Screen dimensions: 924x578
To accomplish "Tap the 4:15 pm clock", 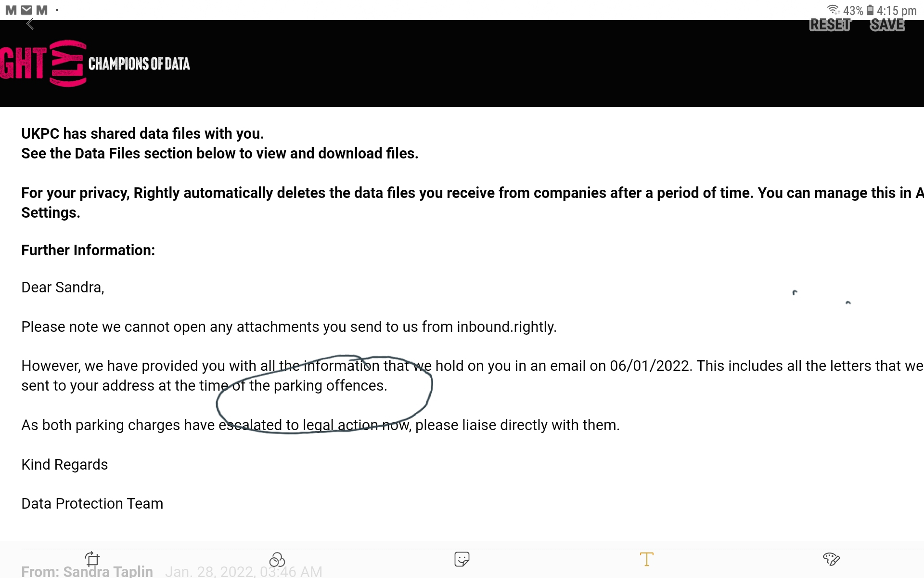I will pyautogui.click(x=897, y=11).
